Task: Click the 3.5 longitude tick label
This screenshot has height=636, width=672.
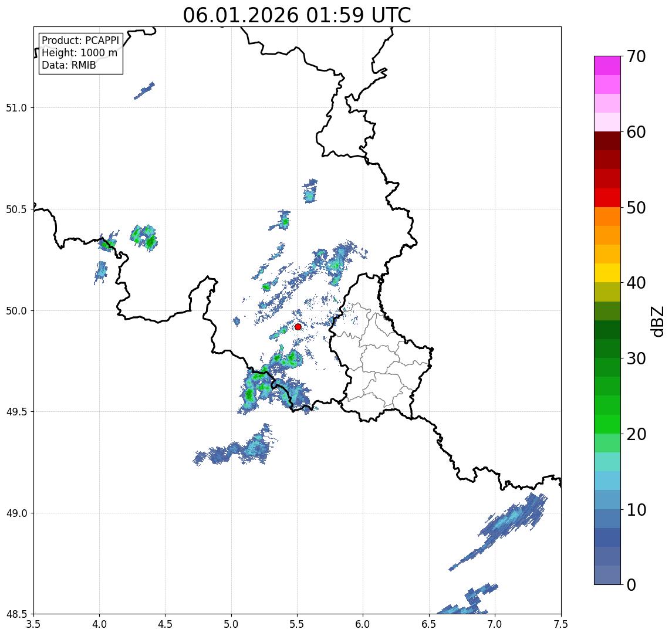Action: (33, 624)
